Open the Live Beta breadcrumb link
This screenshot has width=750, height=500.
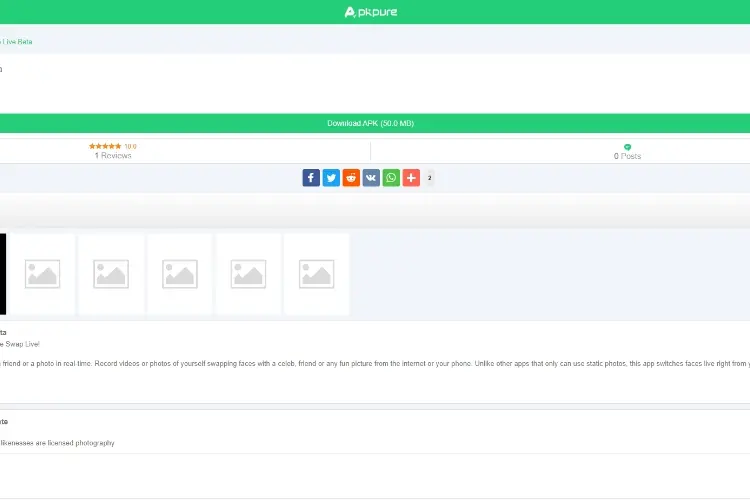[16, 42]
